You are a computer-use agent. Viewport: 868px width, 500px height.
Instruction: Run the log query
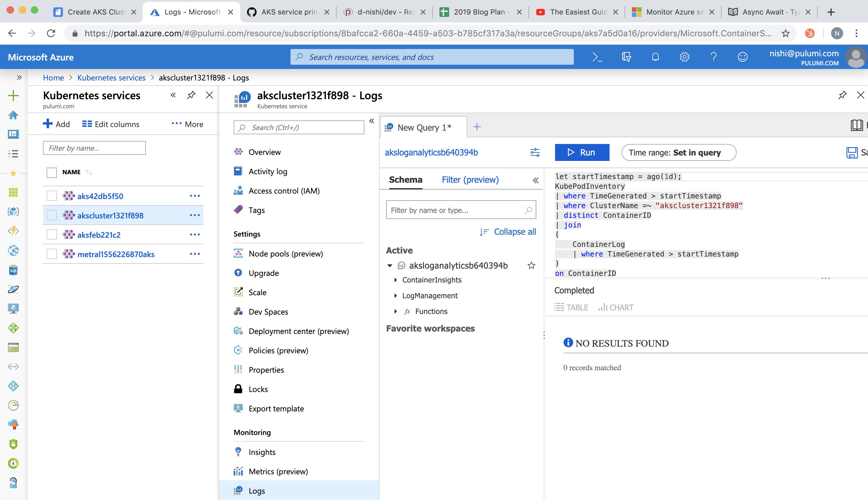[582, 152]
